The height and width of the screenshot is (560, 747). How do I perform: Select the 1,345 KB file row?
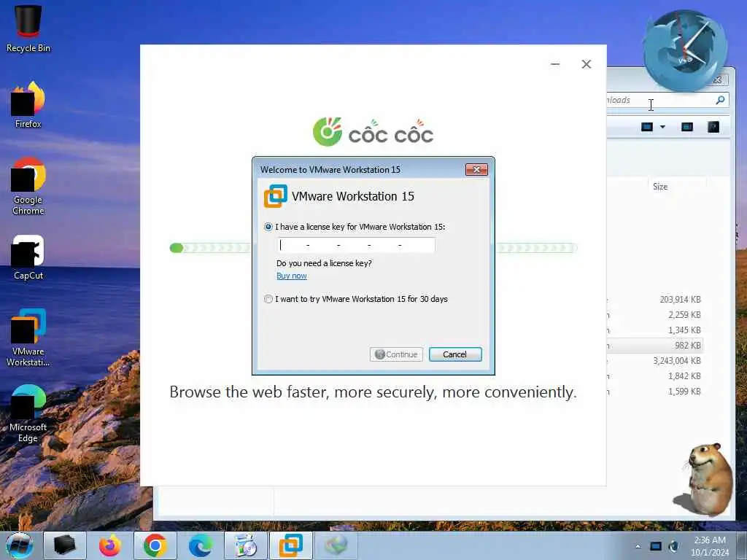point(655,330)
